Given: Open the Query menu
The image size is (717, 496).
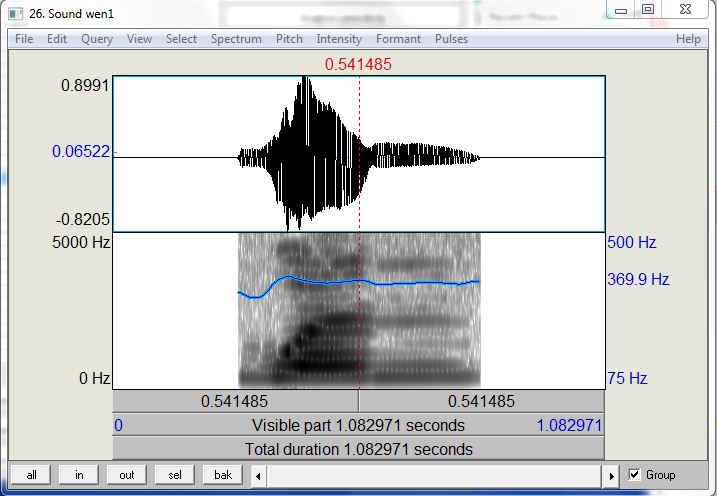Looking at the screenshot, I should (x=96, y=39).
